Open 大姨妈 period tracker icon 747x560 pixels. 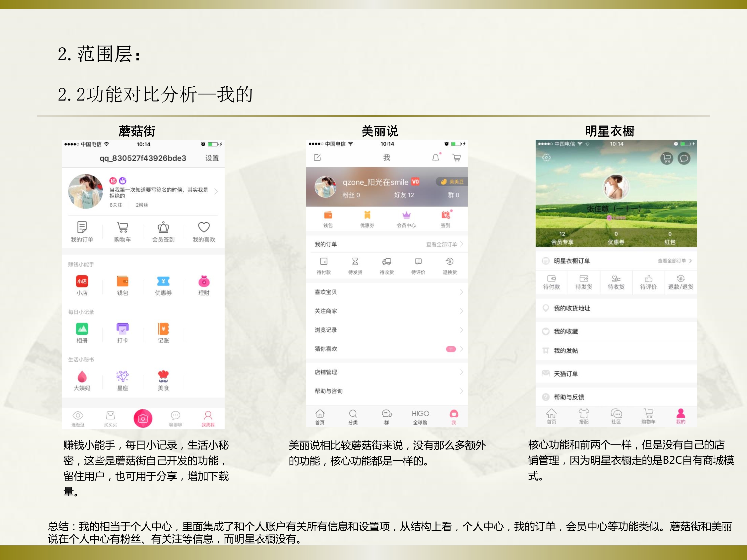(x=82, y=377)
